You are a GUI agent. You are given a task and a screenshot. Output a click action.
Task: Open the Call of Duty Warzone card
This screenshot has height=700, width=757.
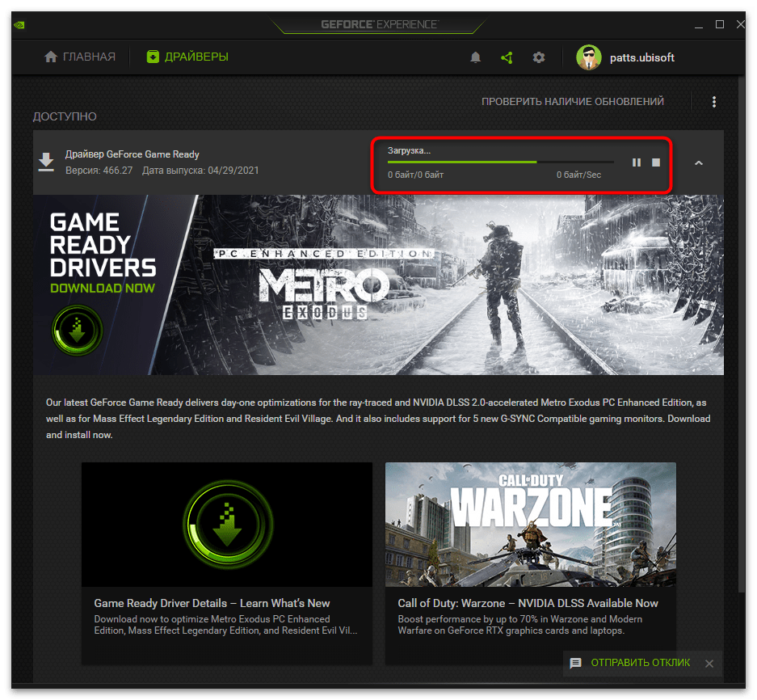pyautogui.click(x=530, y=563)
